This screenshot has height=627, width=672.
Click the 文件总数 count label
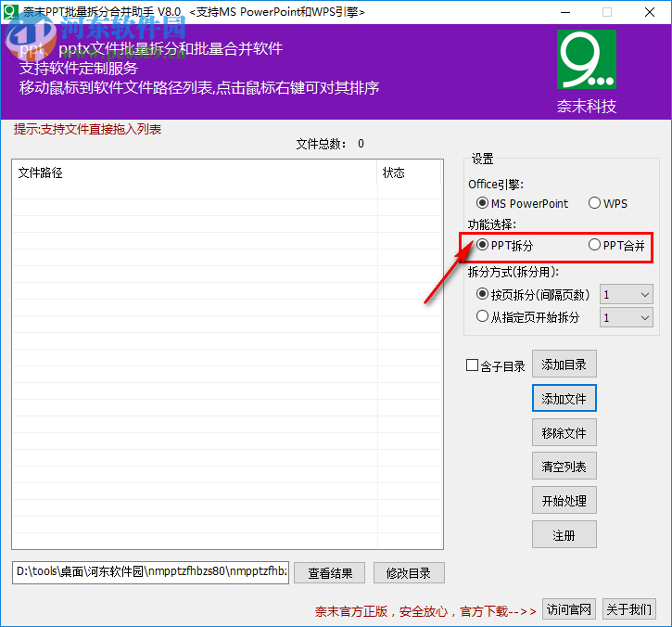coord(330,144)
